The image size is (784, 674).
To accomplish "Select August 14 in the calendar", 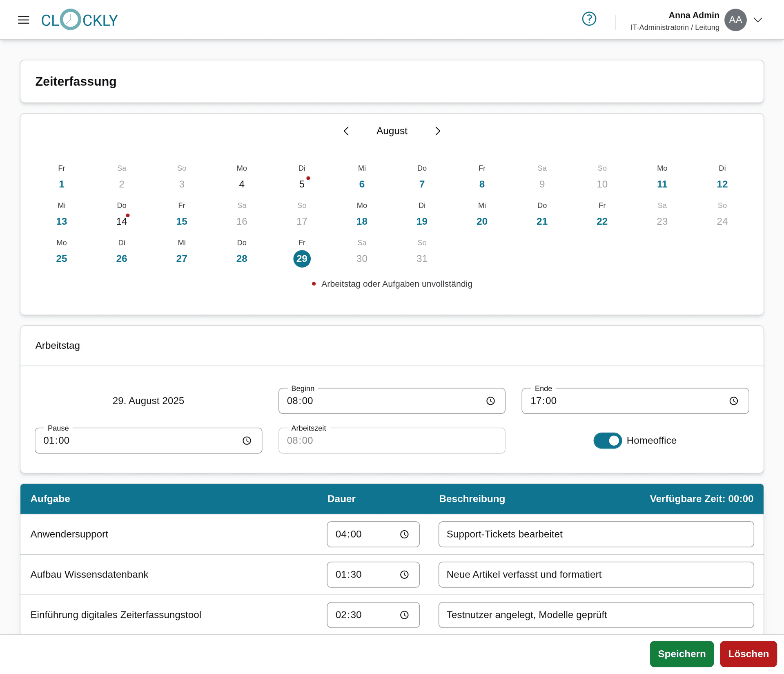I will [122, 221].
